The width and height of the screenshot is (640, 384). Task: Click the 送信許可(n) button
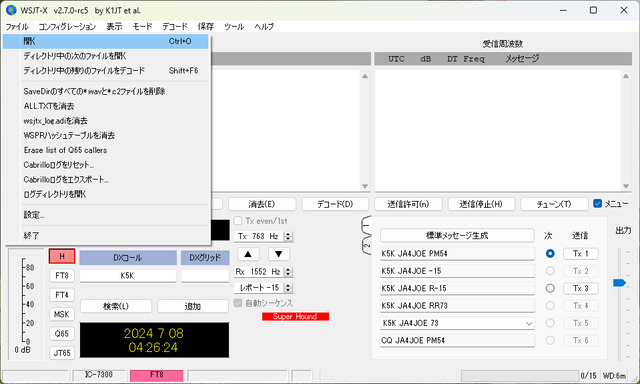[x=408, y=204]
